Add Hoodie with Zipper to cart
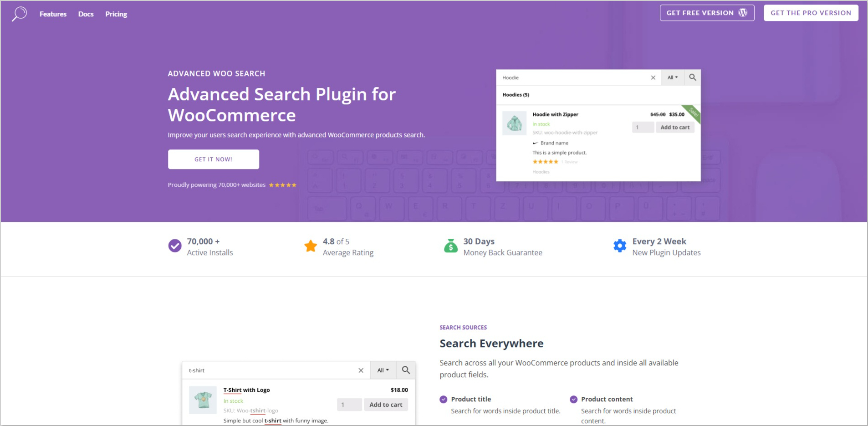The height and width of the screenshot is (426, 868). pos(675,128)
